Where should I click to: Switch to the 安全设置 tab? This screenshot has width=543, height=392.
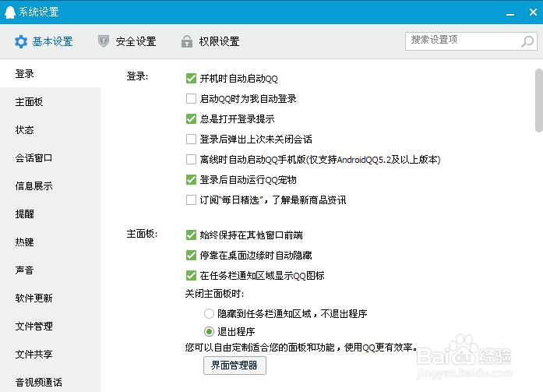(127, 41)
